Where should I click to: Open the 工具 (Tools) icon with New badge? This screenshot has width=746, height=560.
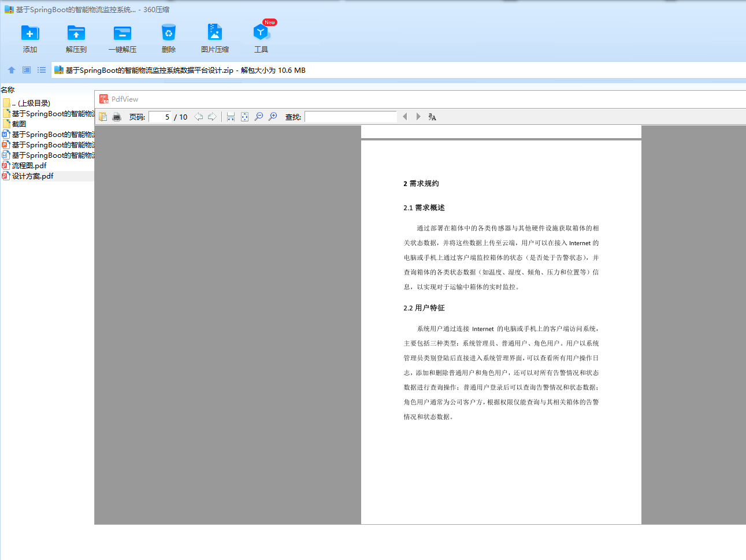click(x=261, y=32)
